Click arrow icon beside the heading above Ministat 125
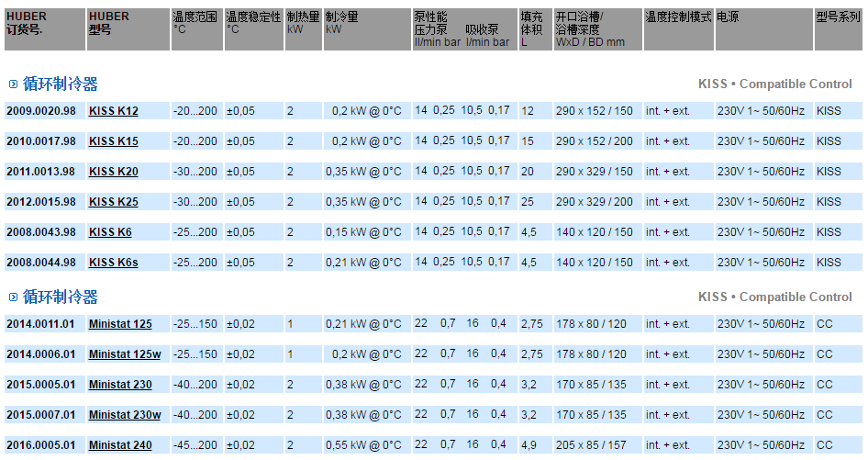 pos(13,297)
